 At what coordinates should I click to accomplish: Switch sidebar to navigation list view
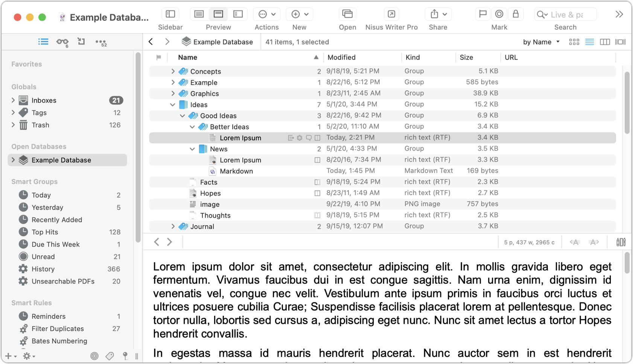pos(43,42)
